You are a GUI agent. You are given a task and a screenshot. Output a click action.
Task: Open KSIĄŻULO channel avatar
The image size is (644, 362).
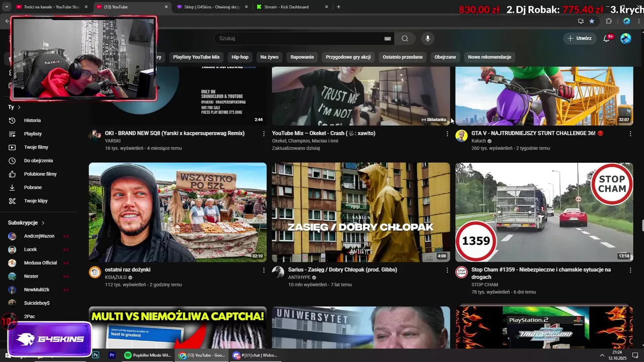(95, 273)
